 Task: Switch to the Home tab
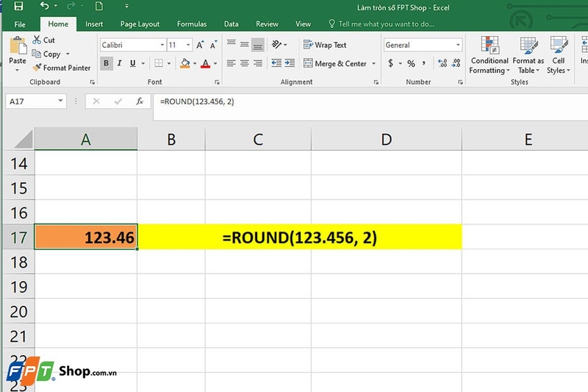tap(58, 24)
